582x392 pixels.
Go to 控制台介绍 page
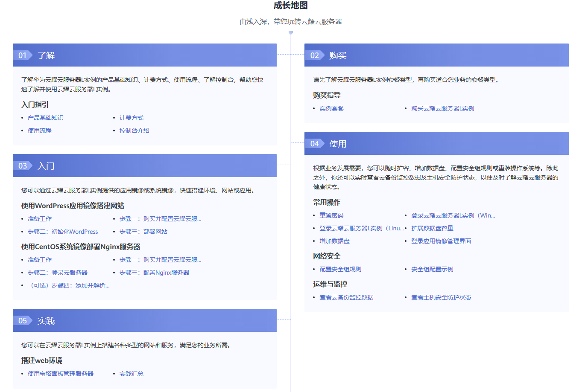tap(135, 131)
